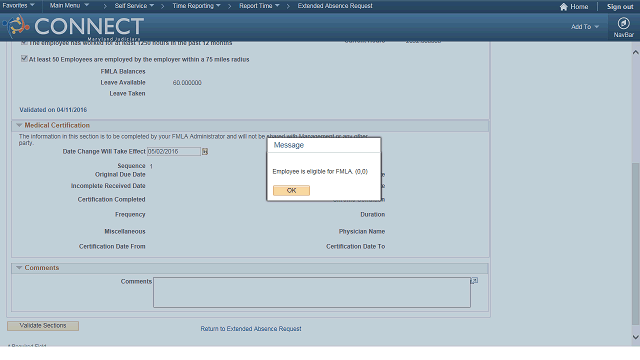This screenshot has height=360, width=640.
Task: Click the Leave Available value 60.000000
Action: point(187,82)
